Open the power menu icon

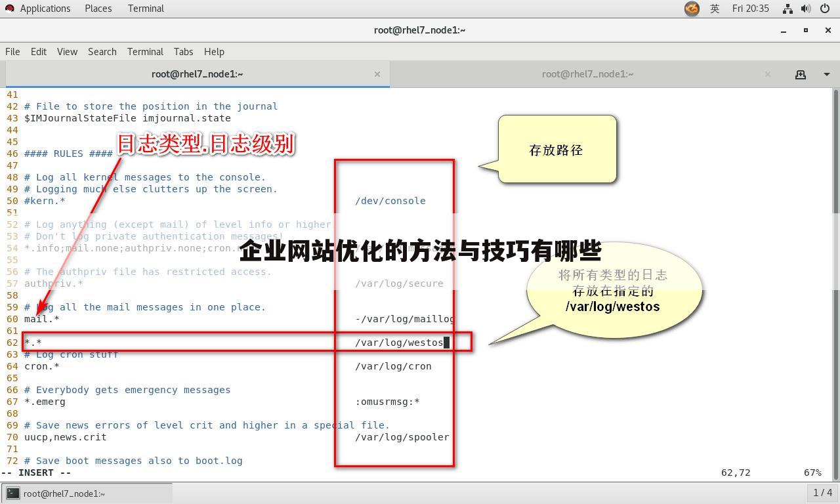click(825, 9)
